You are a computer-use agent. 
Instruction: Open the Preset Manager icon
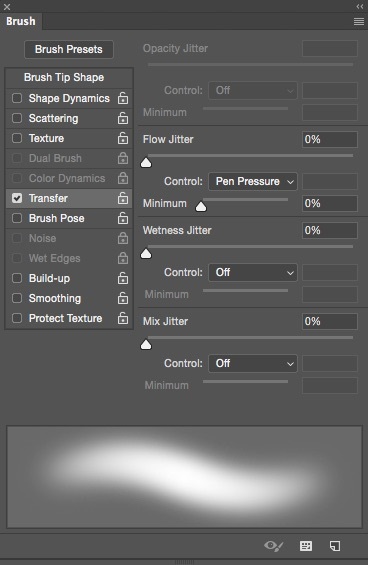pyautogui.click(x=306, y=546)
